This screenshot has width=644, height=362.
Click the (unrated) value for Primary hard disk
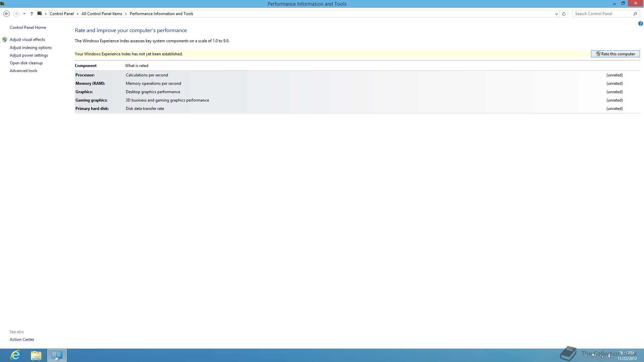614,109
